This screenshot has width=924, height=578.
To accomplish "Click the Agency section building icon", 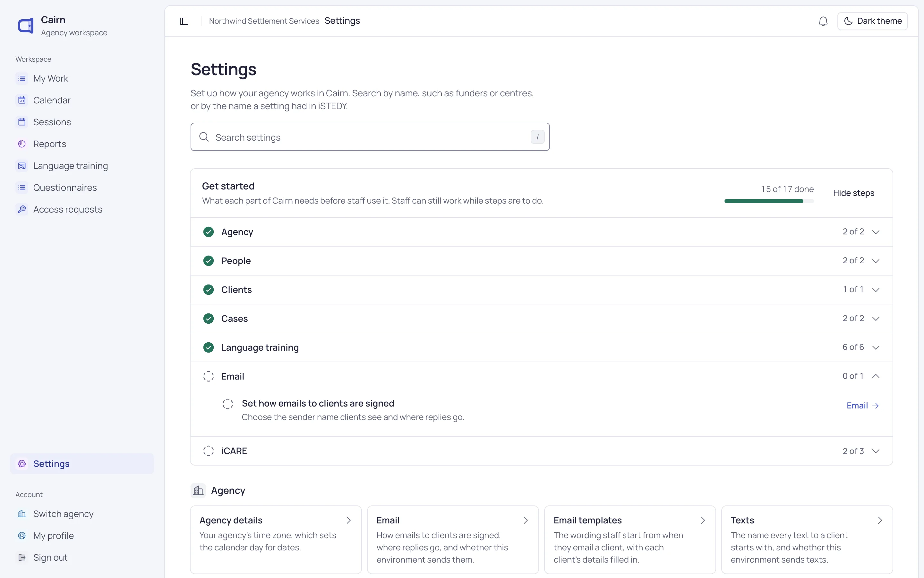I will pyautogui.click(x=198, y=490).
